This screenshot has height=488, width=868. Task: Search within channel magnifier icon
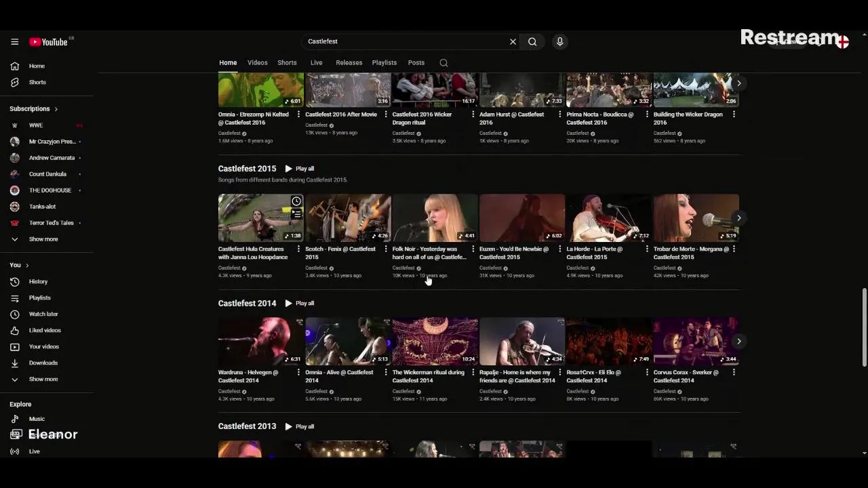tap(443, 63)
